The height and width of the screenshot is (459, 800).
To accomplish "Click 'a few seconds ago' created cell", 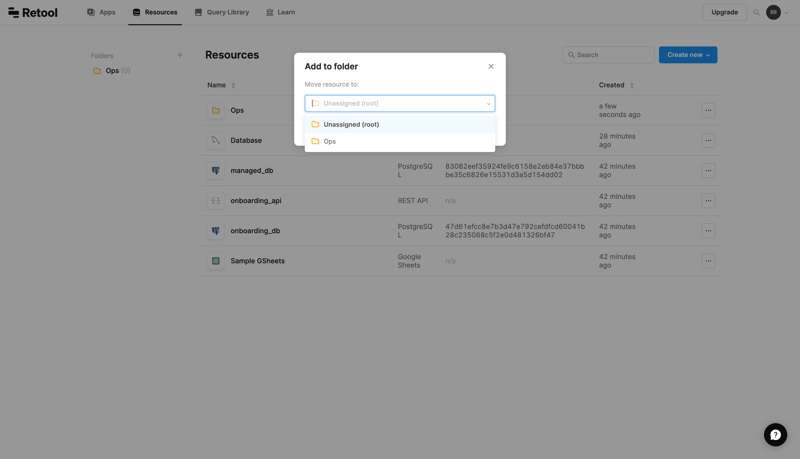I will point(619,110).
